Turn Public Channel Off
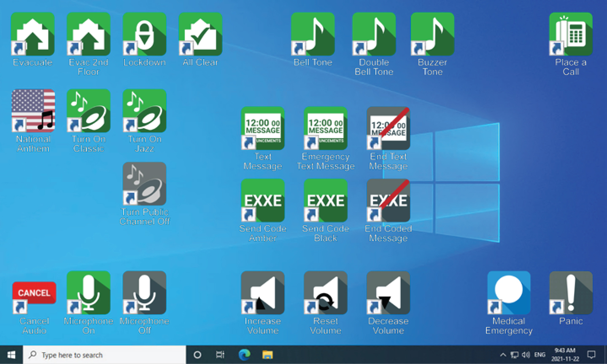Image resolution: width=607 pixels, height=364 pixels. [144, 184]
